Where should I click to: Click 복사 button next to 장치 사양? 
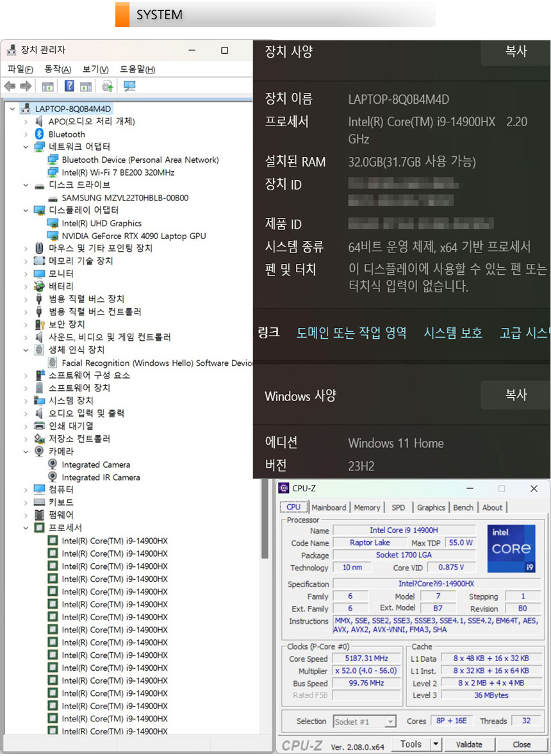(x=516, y=51)
